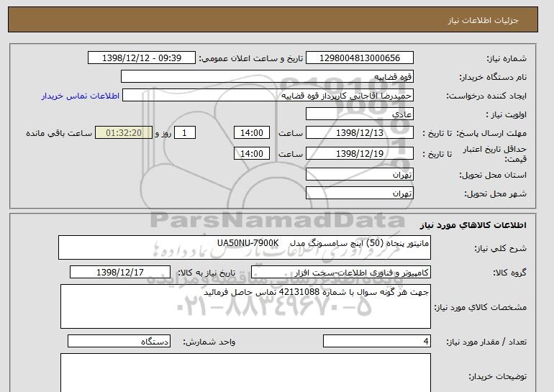Click the label گروه کالا
Viewport: 554px width, 392px height.
[510, 273]
